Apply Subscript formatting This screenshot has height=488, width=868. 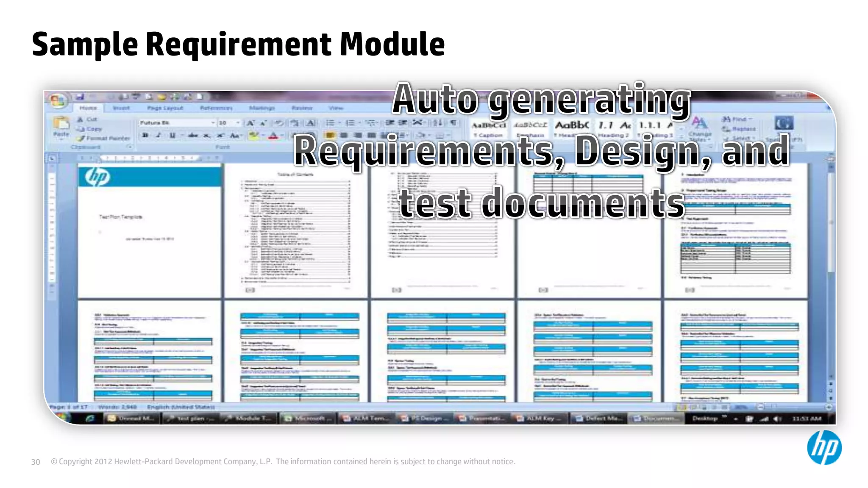(x=206, y=136)
